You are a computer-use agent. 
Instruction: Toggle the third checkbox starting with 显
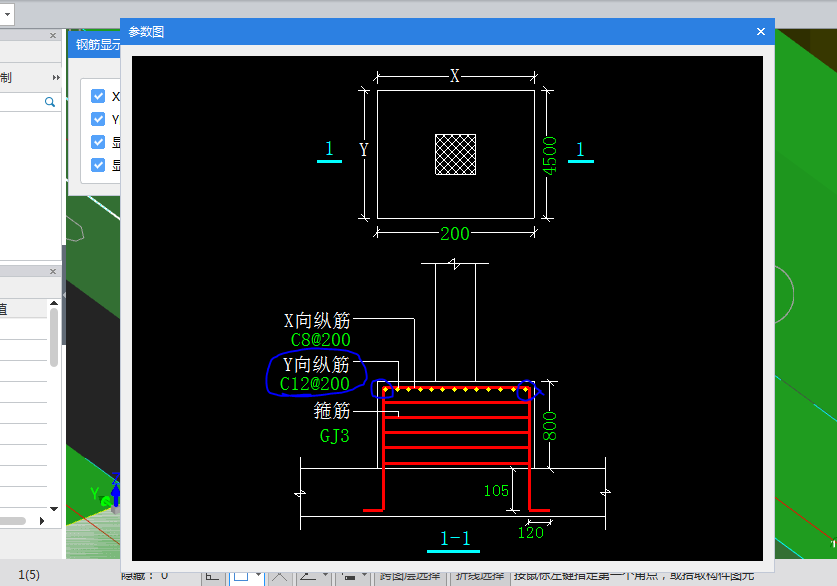[98, 142]
